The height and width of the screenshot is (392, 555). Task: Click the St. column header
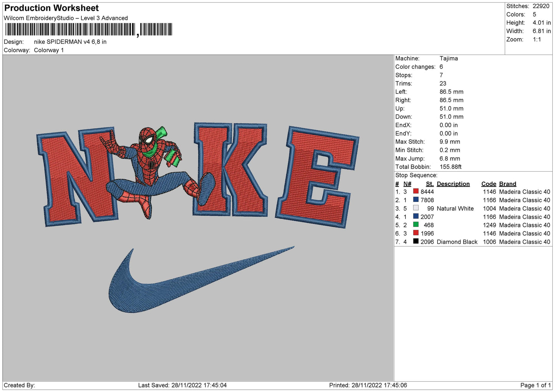[x=429, y=184]
